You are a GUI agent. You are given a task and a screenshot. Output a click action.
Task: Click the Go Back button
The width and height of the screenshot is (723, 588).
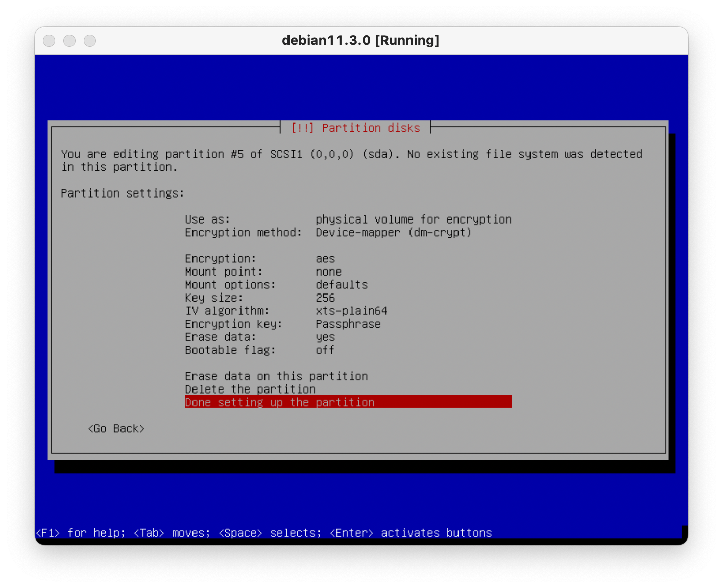pos(116,429)
